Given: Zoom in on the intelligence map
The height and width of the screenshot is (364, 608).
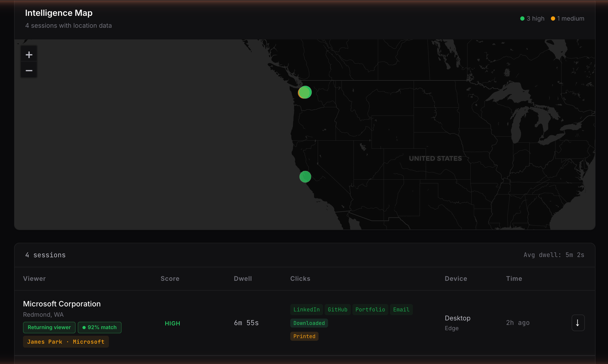Looking at the screenshot, I should 29,55.
